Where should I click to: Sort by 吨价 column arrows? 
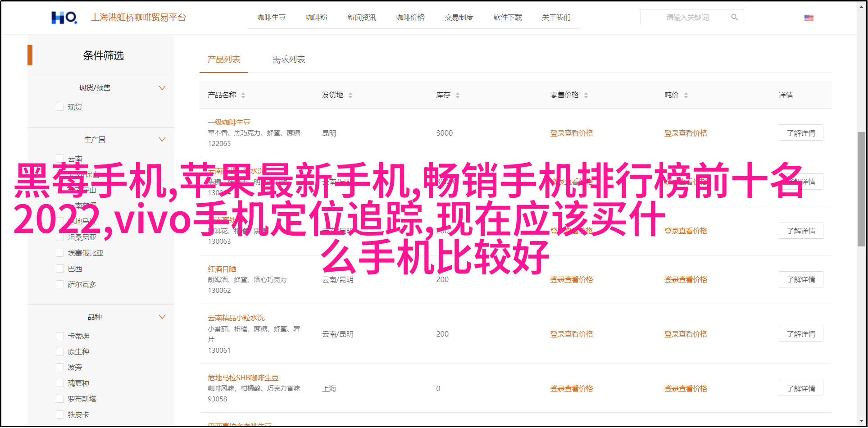686,95
